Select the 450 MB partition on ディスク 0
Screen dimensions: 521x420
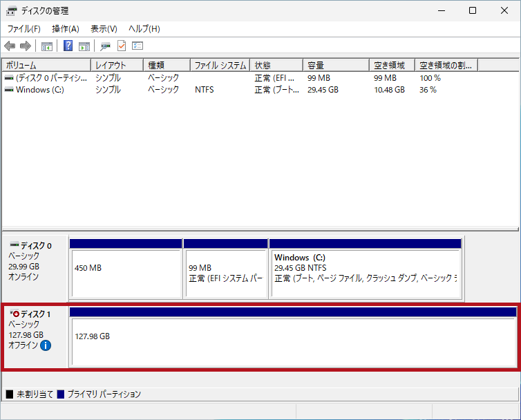(x=125, y=272)
